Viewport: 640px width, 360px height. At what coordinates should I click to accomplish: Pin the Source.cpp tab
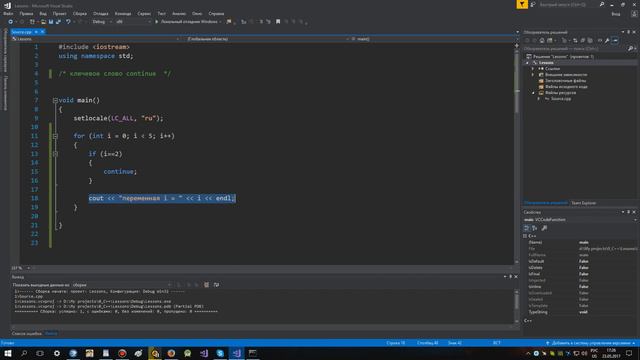(36, 32)
